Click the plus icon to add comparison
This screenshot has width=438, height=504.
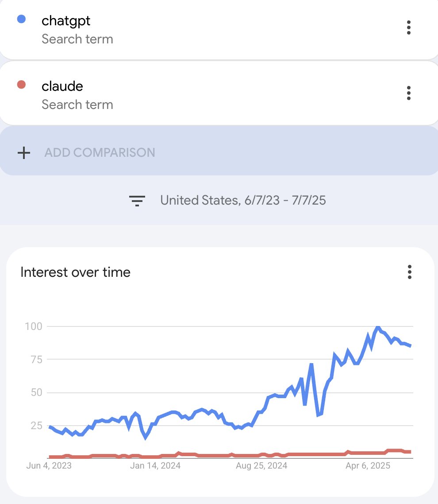(x=24, y=153)
